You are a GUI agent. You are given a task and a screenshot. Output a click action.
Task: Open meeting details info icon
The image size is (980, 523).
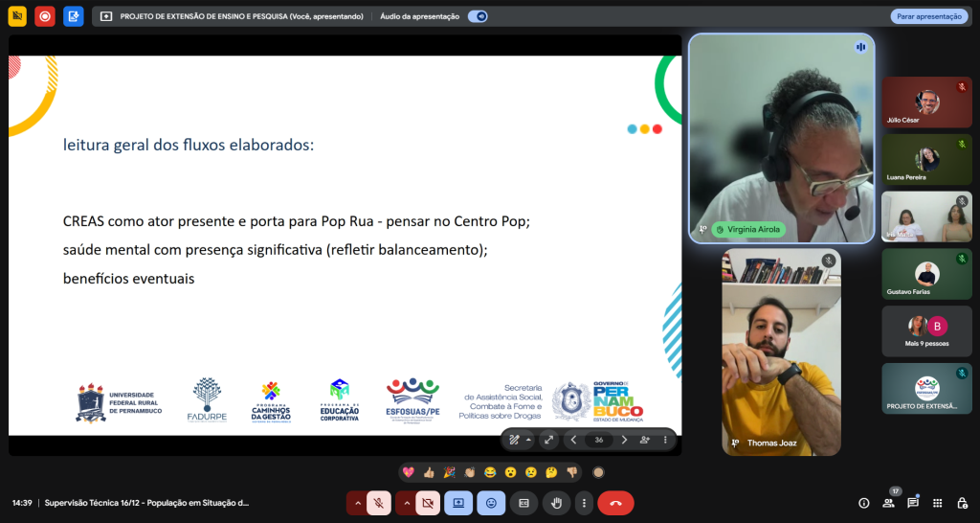(x=863, y=503)
